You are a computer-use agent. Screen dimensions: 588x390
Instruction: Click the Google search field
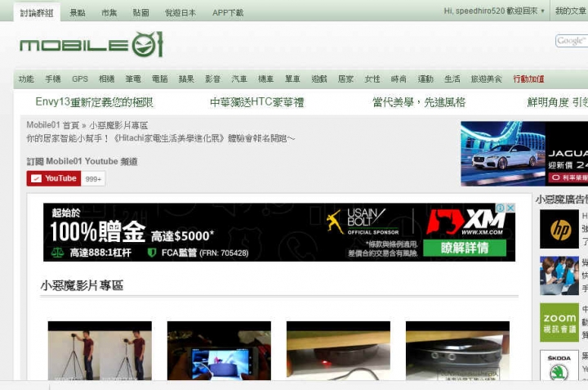572,41
